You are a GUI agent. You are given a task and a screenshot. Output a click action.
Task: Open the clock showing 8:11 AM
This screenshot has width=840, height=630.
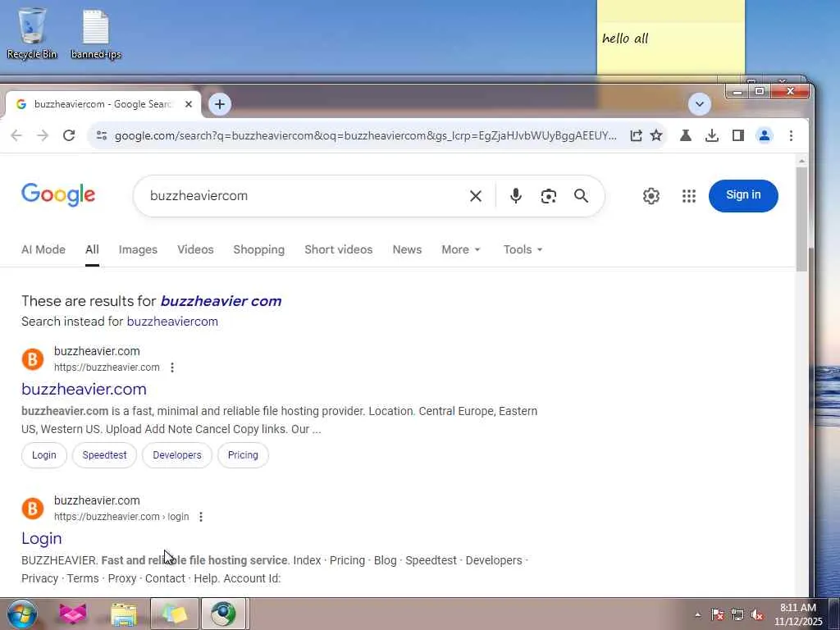pos(798,614)
